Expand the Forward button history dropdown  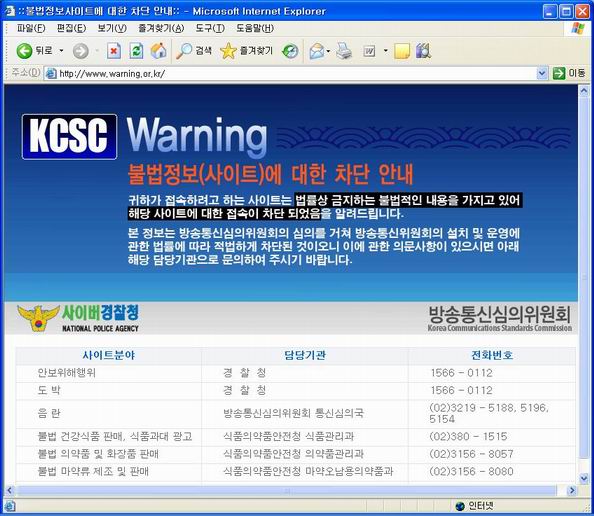(x=97, y=50)
